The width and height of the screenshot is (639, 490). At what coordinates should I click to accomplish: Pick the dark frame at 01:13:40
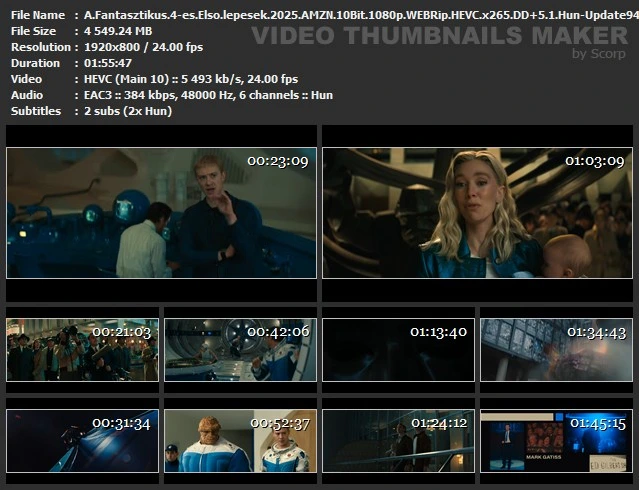398,350
